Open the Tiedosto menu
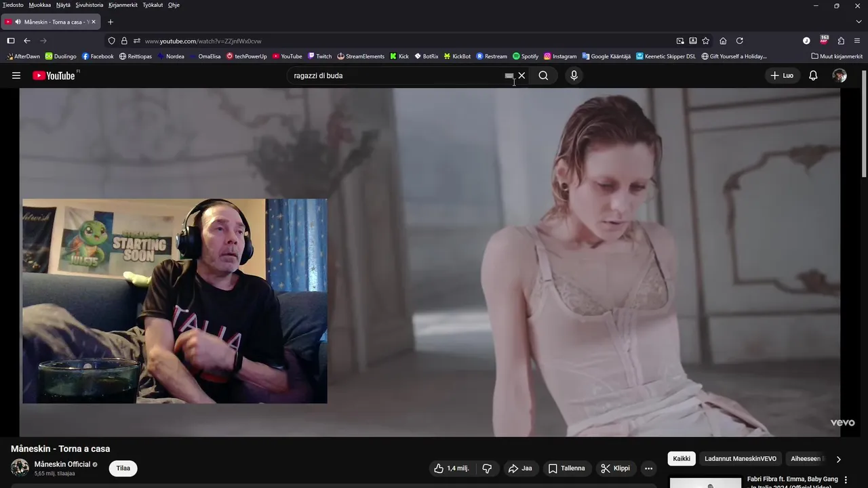This screenshot has height=488, width=868. 13,5
